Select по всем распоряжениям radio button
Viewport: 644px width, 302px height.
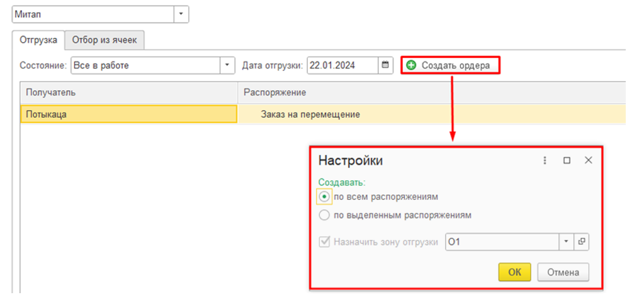pyautogui.click(x=324, y=197)
